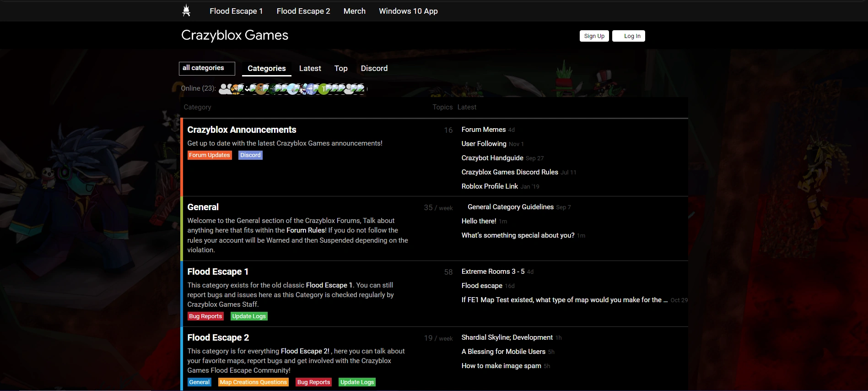Open the Flood escape topic posted 16d ago
Screen dimensions: 868x391
482,286
